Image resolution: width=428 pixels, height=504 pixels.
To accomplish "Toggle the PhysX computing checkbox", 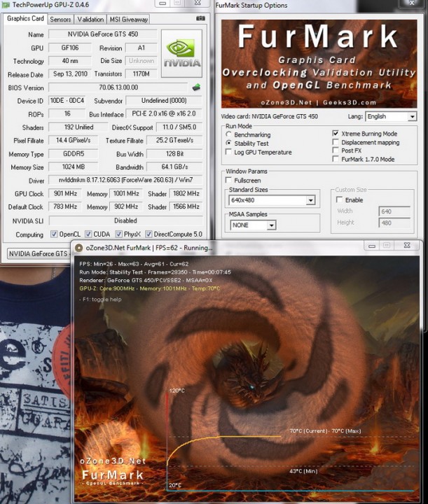I will click(x=118, y=234).
